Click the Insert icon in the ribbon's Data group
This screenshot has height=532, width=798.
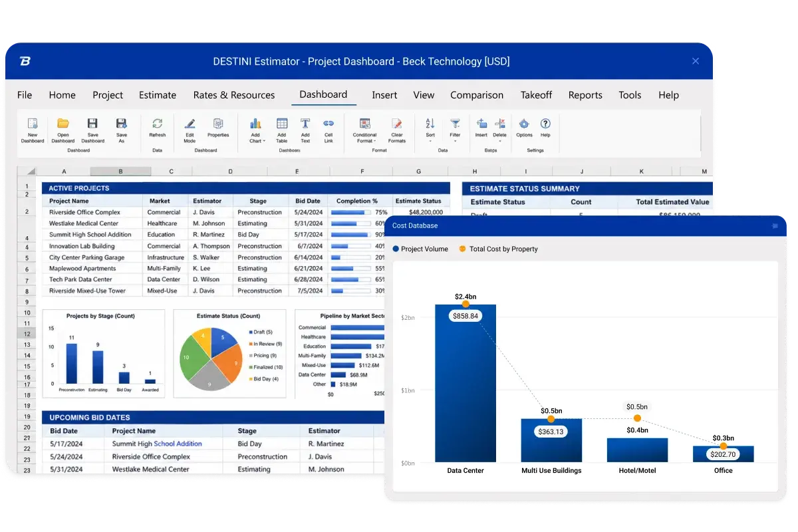[x=481, y=123]
